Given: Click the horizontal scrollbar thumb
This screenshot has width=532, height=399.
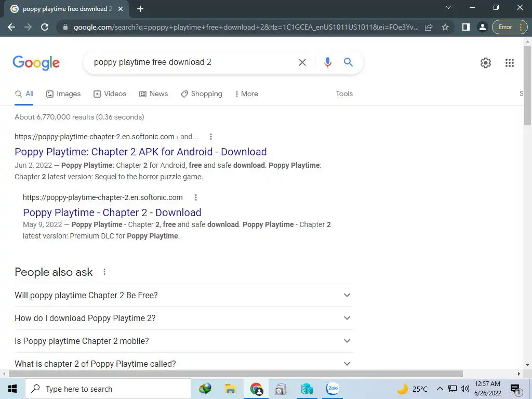Looking at the screenshot, I should point(236,374).
